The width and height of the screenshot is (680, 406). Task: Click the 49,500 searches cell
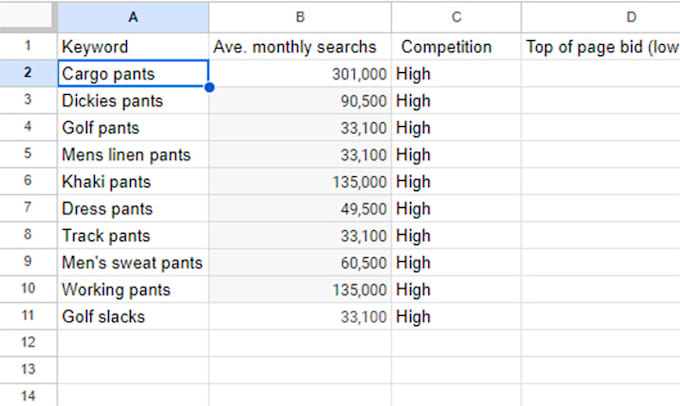(300, 208)
